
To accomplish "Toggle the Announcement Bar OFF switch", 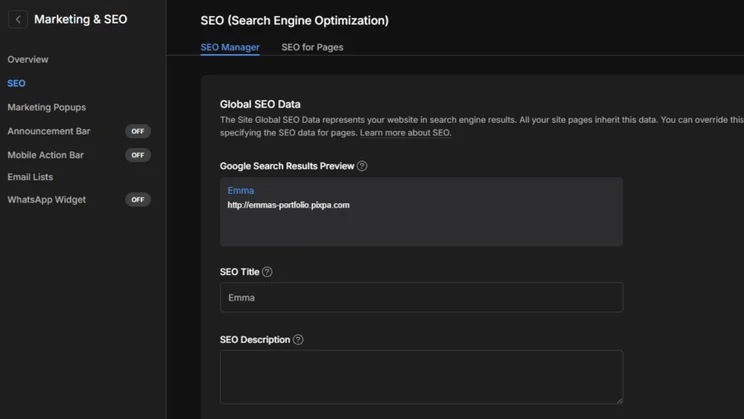I will (138, 131).
